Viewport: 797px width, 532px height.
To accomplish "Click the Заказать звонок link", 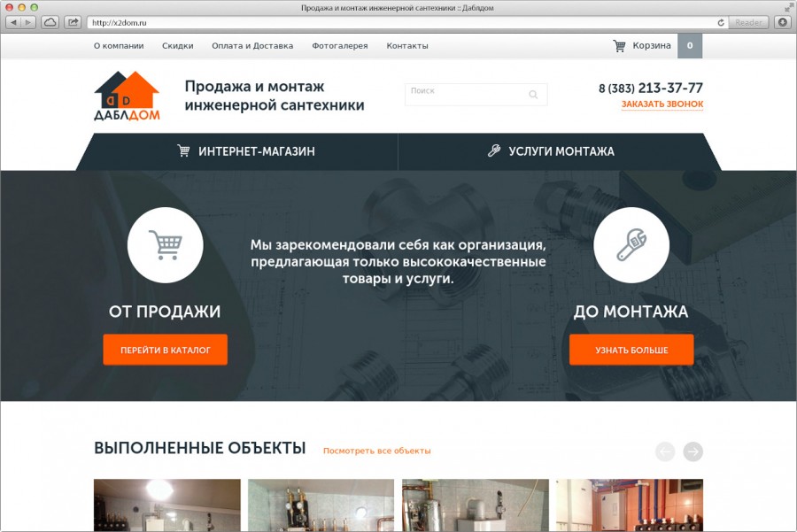I will click(x=662, y=104).
